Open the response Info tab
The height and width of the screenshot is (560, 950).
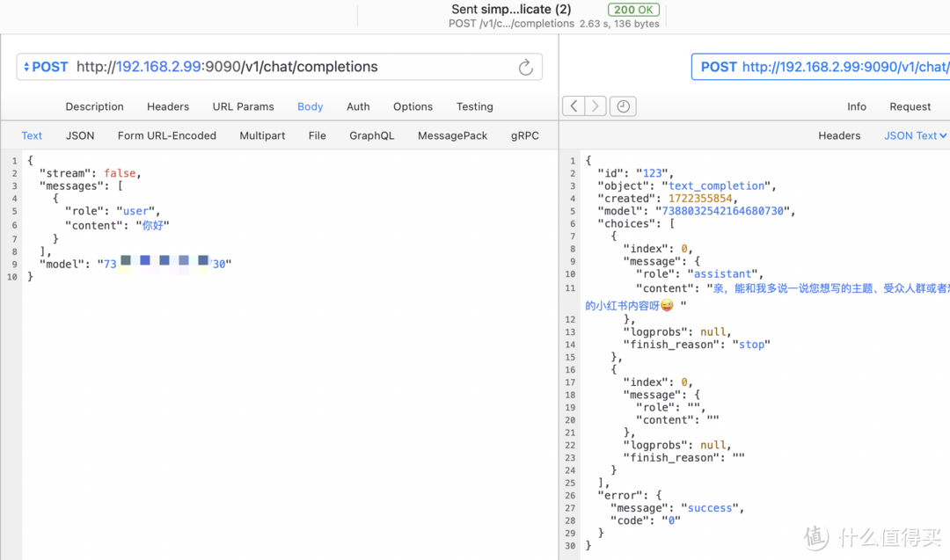pyautogui.click(x=856, y=106)
